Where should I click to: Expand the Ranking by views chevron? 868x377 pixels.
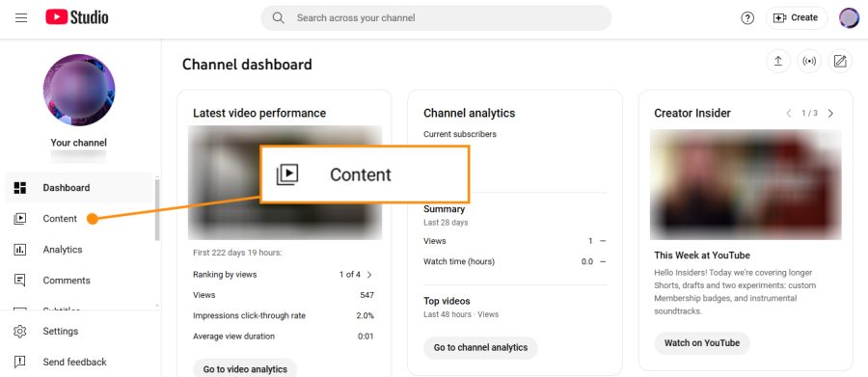(x=369, y=275)
